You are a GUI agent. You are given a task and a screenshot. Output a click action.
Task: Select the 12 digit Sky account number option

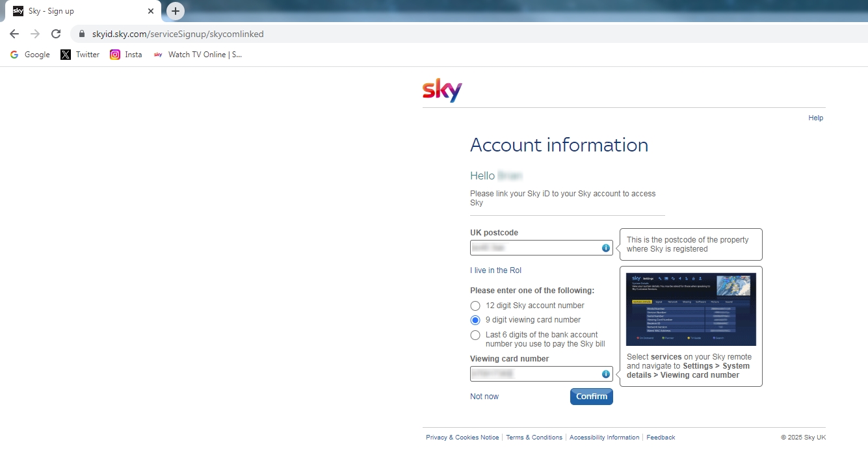(x=475, y=306)
